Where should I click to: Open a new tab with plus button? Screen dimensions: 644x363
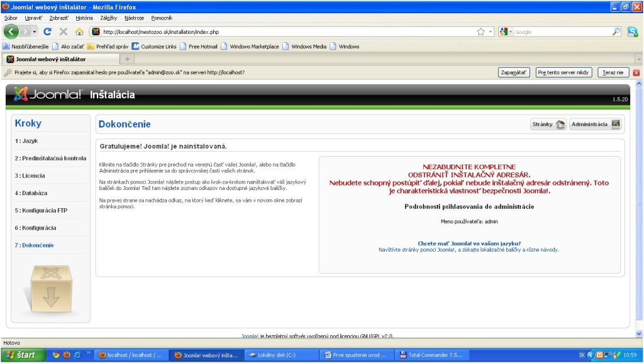point(127,59)
